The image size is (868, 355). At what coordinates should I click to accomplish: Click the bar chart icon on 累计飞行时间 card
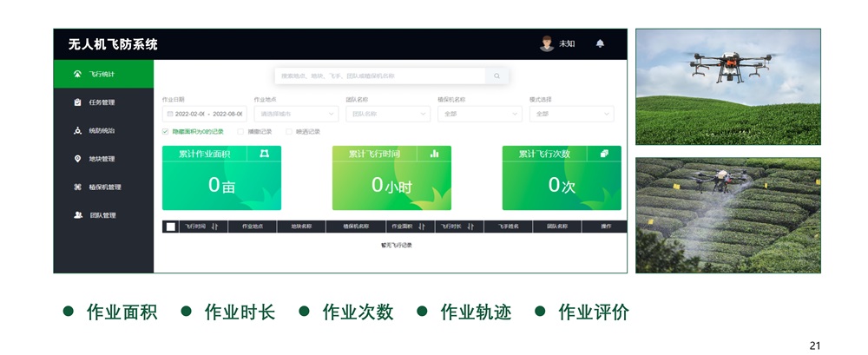(434, 154)
